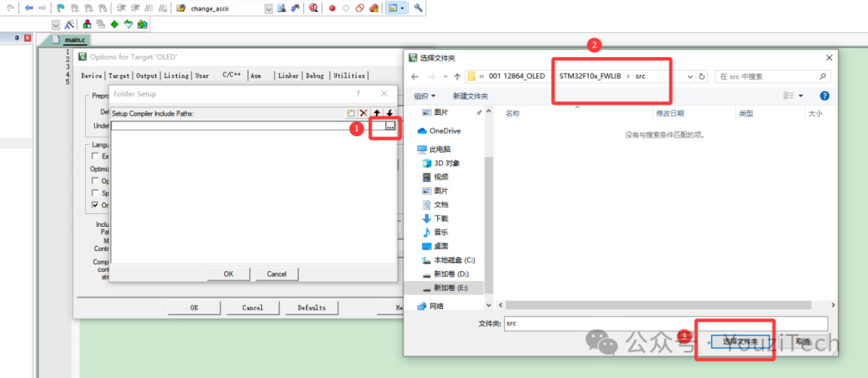Click the 在 src 中搜索 search box

point(773,76)
